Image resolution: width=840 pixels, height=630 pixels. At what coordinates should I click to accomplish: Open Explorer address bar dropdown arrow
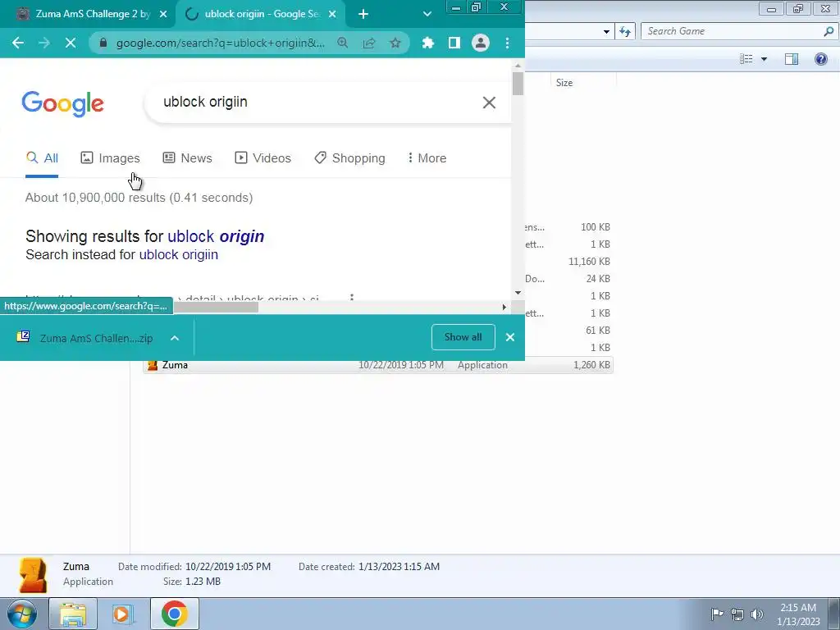click(x=606, y=32)
